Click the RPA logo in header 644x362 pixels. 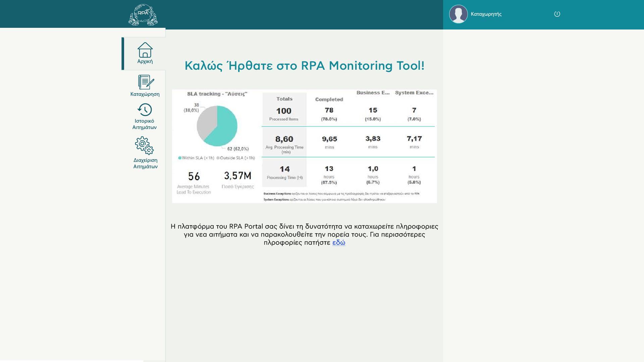(x=143, y=15)
